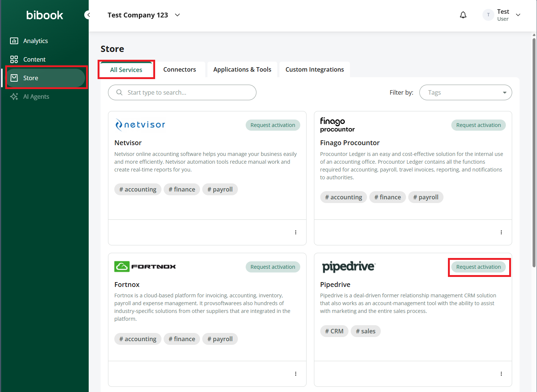Image resolution: width=537 pixels, height=392 pixels.
Task: Request activation for Pipedrive
Action: pos(478,267)
